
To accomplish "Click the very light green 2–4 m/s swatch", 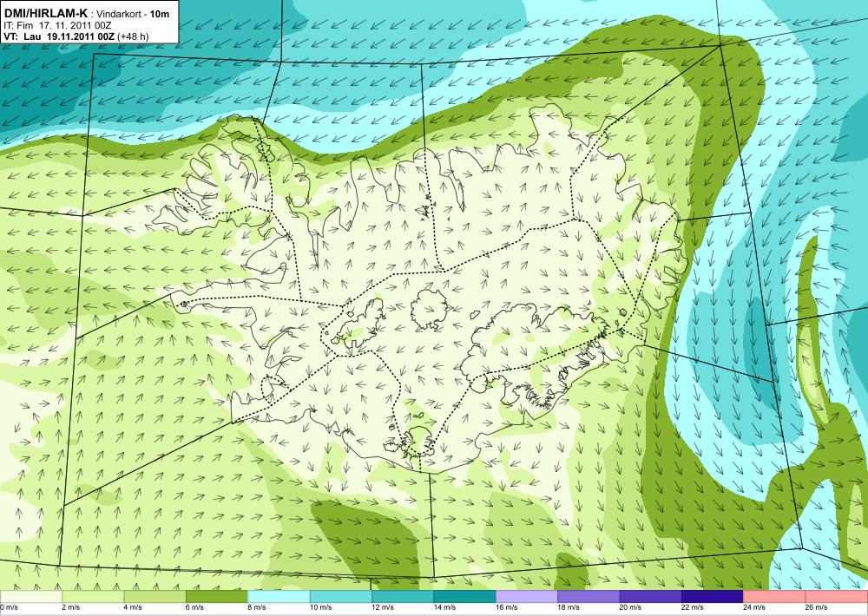I will point(93,597).
